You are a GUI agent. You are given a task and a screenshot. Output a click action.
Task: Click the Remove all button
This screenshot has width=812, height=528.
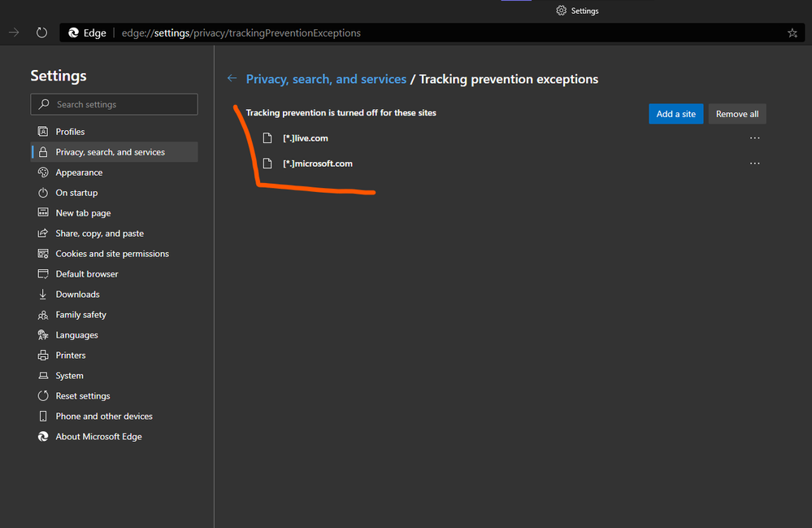(737, 114)
